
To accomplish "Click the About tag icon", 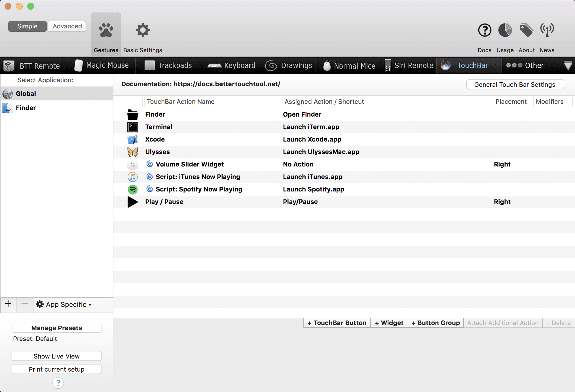I will 526,30.
